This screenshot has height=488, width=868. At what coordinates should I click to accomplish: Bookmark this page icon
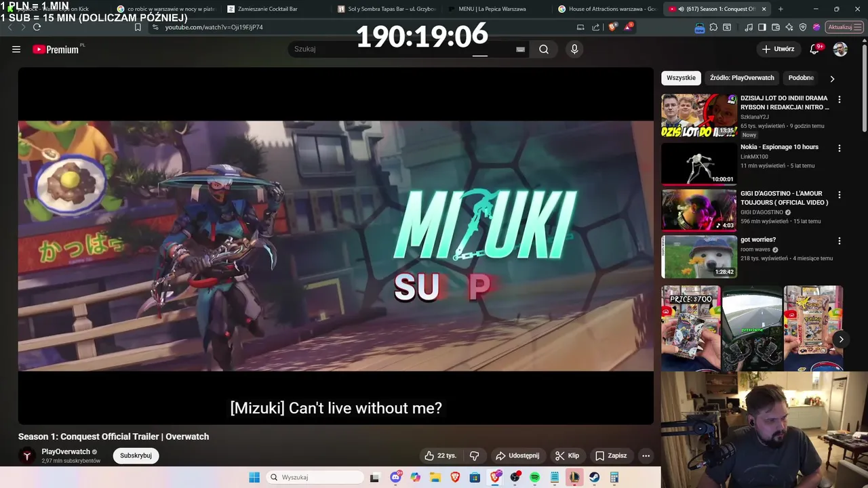click(x=138, y=27)
